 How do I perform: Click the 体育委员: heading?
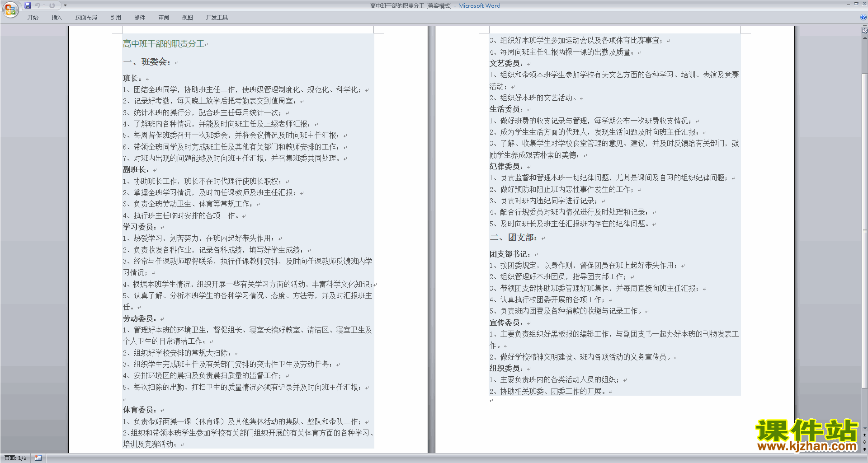click(140, 410)
